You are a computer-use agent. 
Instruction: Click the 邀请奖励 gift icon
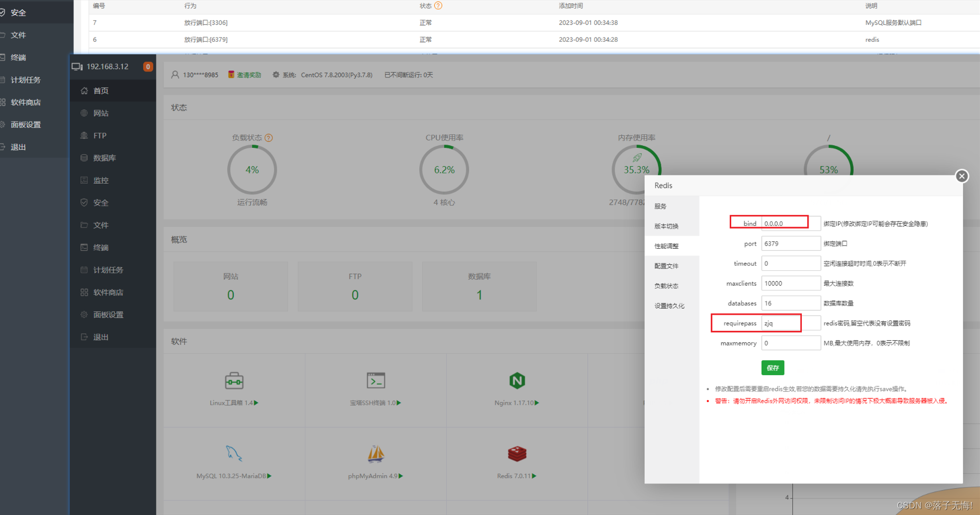click(231, 75)
